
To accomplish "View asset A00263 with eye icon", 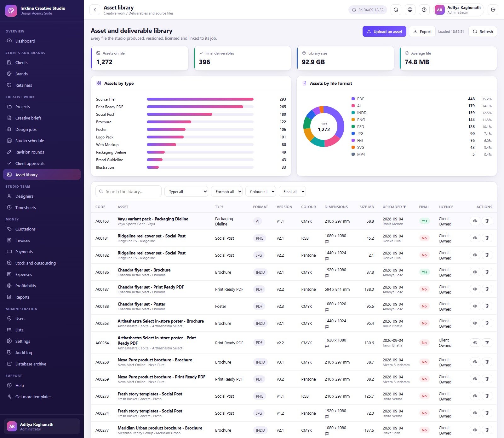I will pos(475,323).
